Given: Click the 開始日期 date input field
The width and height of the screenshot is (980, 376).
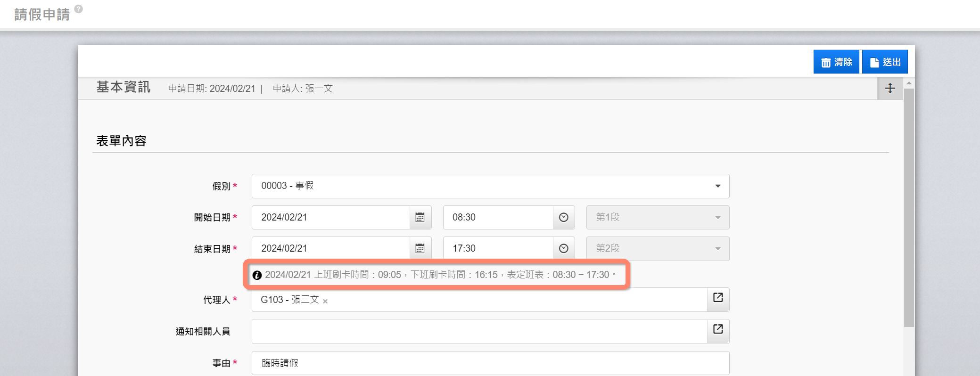Looking at the screenshot, I should (330, 217).
